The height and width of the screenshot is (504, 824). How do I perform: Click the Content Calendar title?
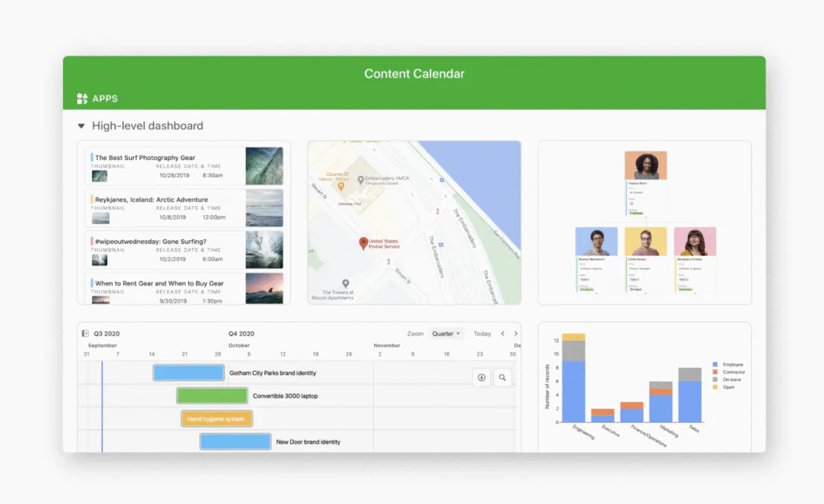414,73
